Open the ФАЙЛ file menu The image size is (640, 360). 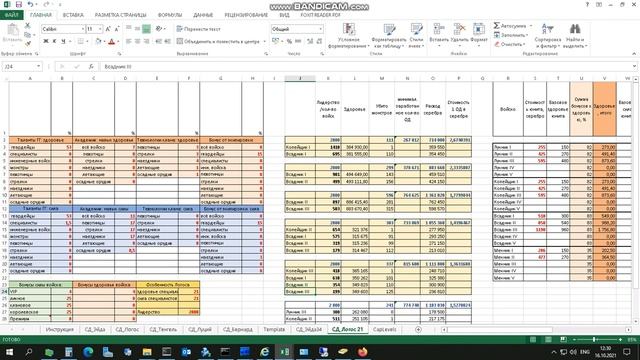(x=11, y=15)
